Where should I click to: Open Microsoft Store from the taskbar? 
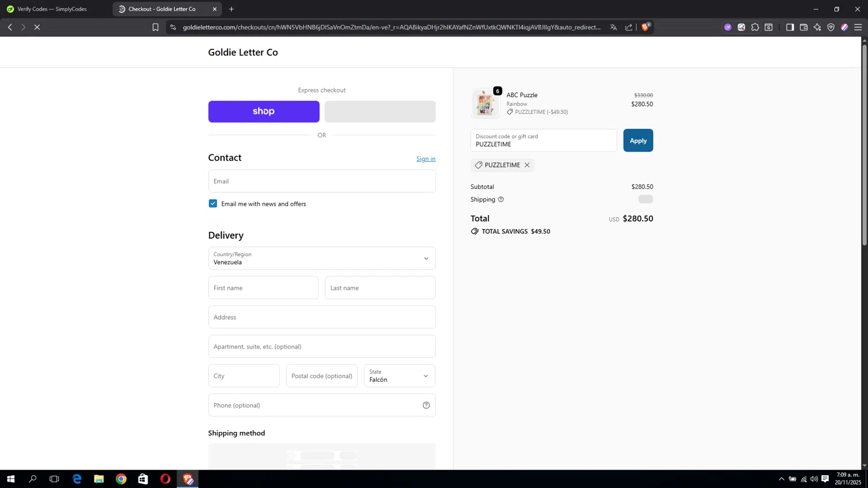click(x=143, y=479)
